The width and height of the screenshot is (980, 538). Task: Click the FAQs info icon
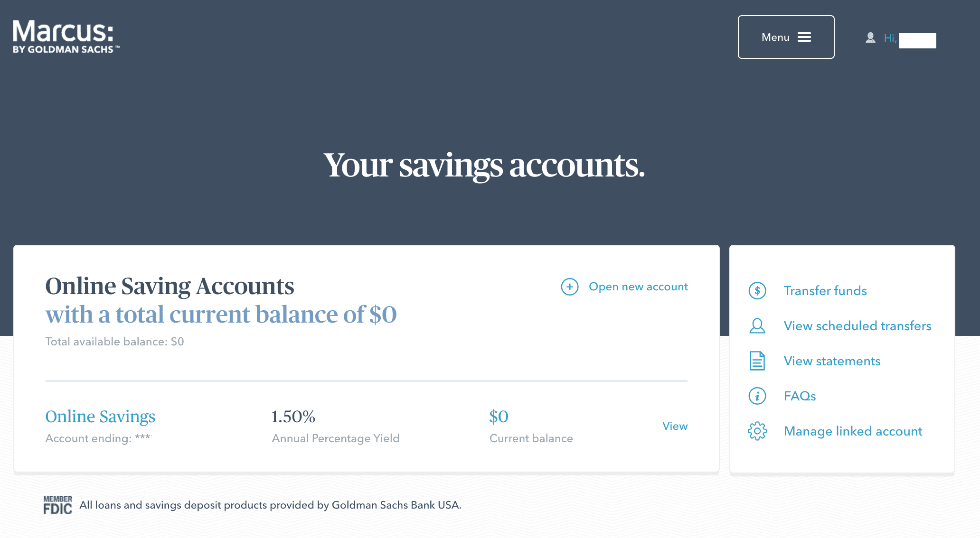tap(757, 396)
